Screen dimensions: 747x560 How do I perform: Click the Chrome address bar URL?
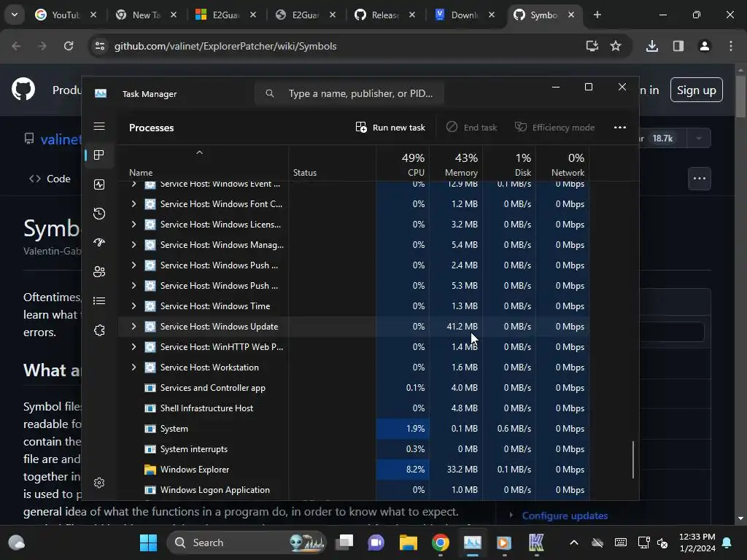[x=225, y=46]
